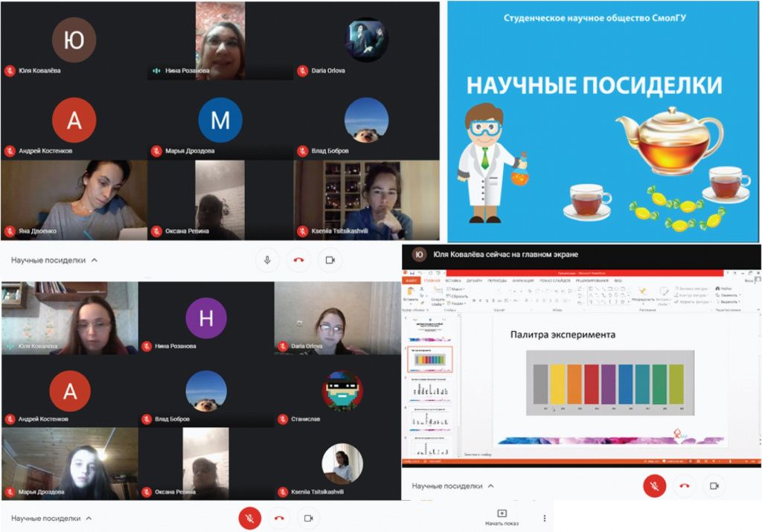
Task: Click Станислав's pixel-art avatar
Action: tap(342, 391)
